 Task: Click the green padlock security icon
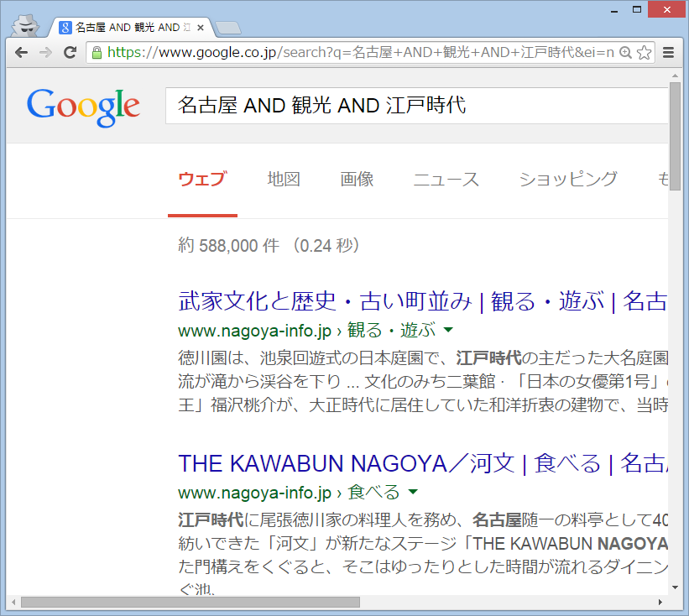pos(97,53)
